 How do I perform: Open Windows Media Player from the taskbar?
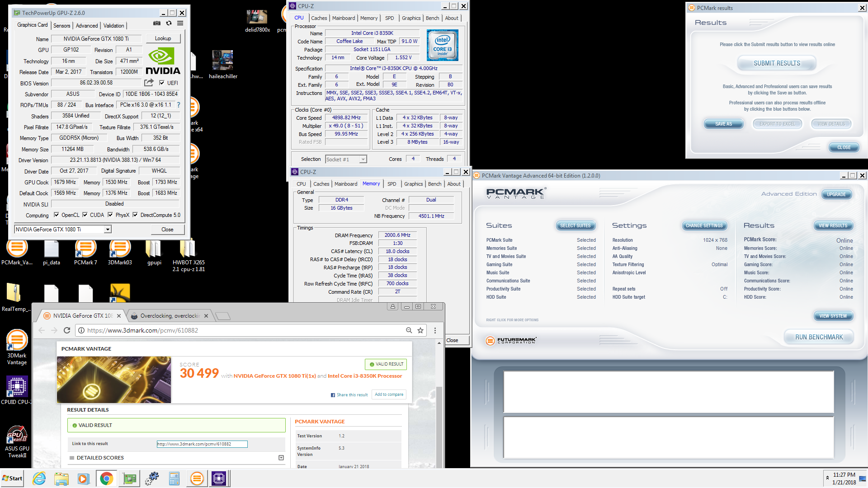pyautogui.click(x=83, y=479)
